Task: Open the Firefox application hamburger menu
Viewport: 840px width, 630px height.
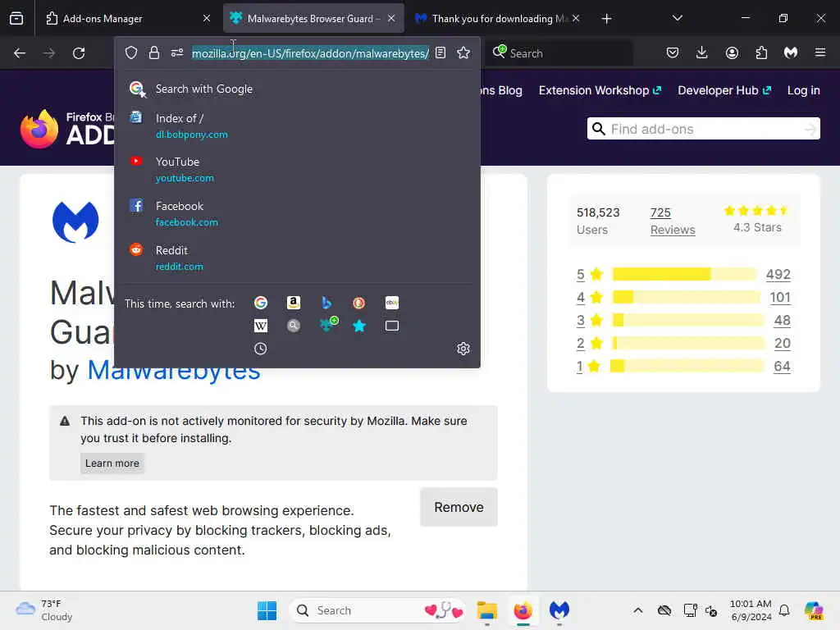Action: point(820,52)
